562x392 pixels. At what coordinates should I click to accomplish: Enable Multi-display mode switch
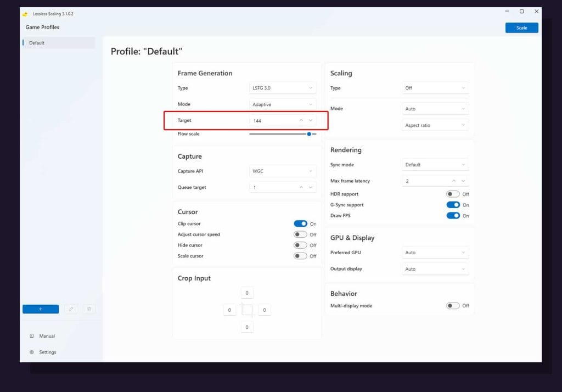[x=453, y=306]
